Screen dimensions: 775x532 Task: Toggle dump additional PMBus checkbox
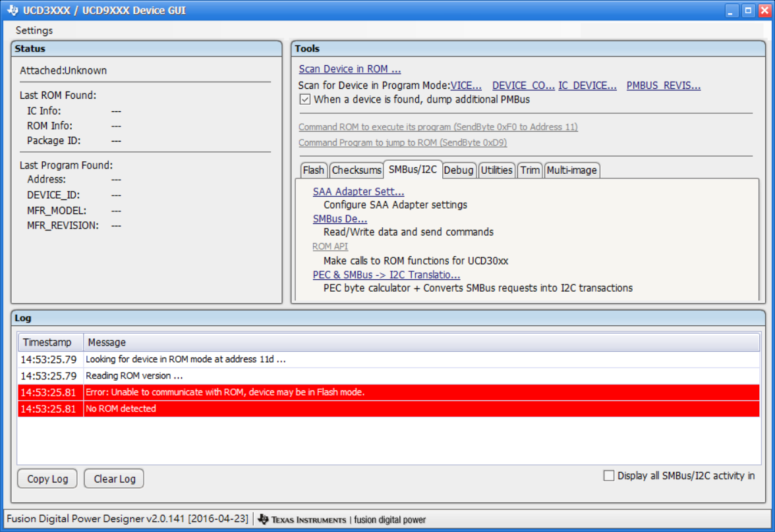pos(305,99)
